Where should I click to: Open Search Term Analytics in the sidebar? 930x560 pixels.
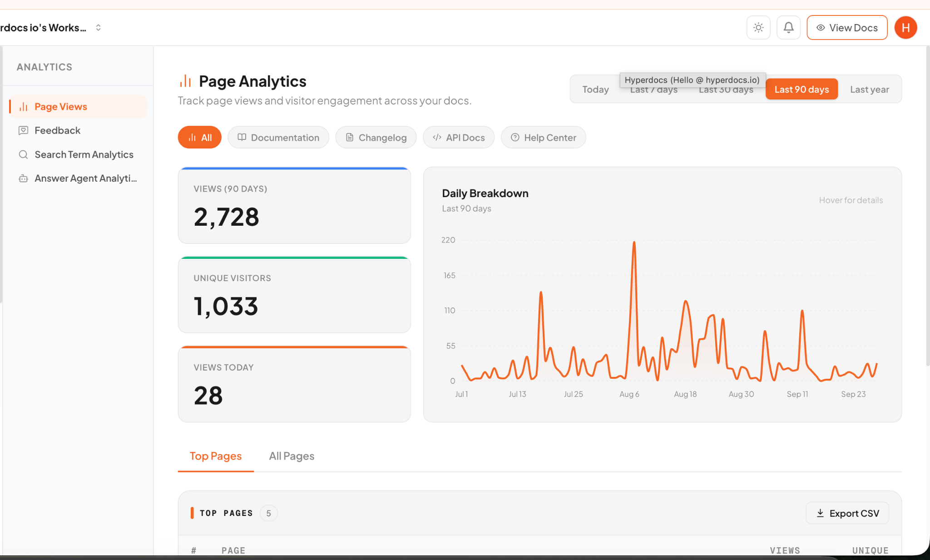point(78,155)
